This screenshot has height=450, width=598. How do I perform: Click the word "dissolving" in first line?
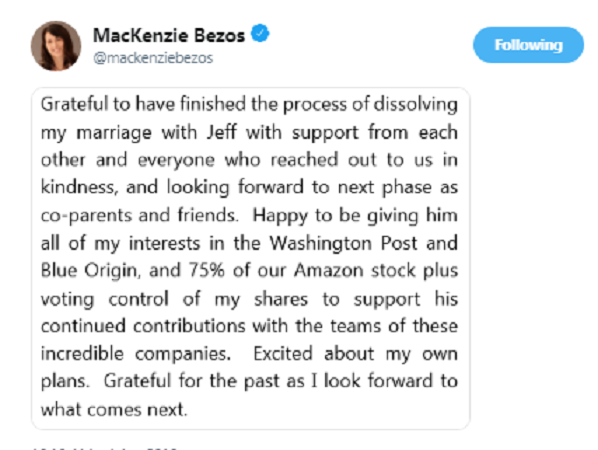416,104
